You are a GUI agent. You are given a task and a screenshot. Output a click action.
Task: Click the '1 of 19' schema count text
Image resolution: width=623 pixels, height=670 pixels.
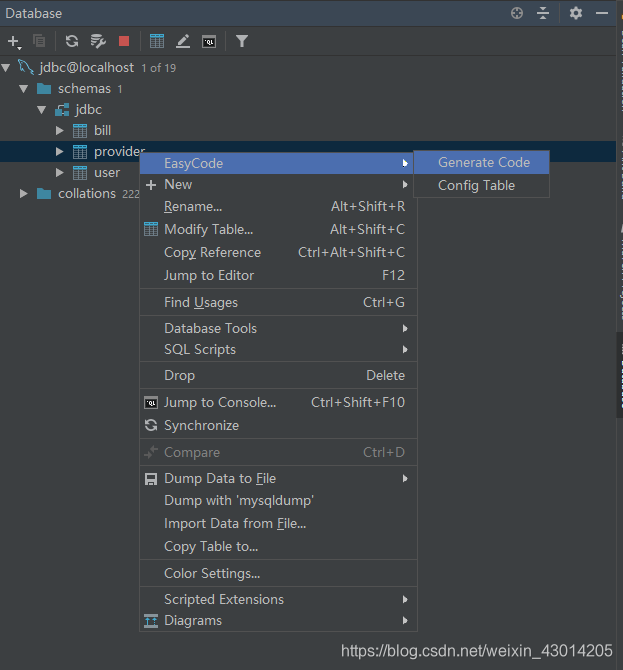(x=159, y=68)
